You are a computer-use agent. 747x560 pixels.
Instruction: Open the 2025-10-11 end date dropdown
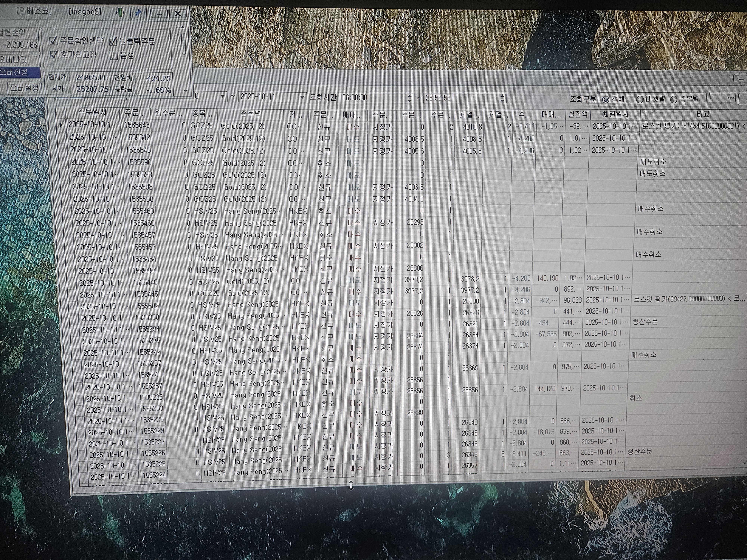tap(302, 97)
